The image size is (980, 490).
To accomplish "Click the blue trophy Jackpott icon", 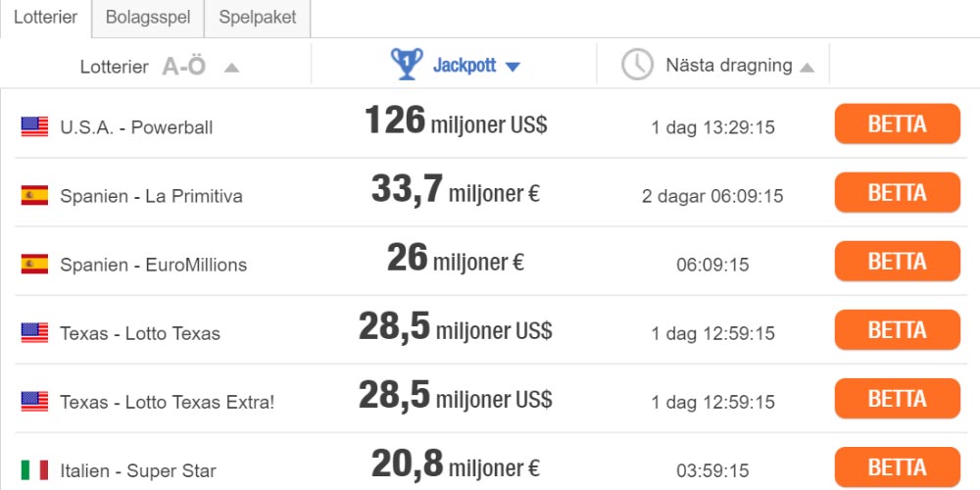I will 407,65.
